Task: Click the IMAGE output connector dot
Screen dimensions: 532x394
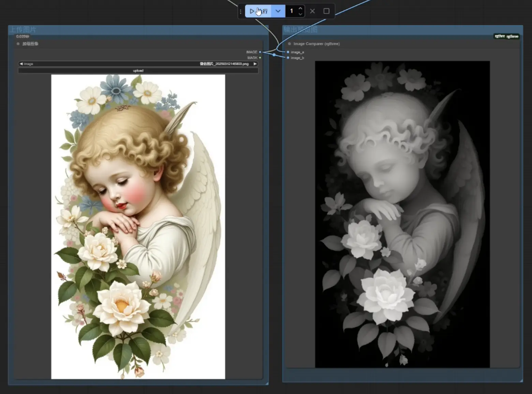Action: [260, 52]
